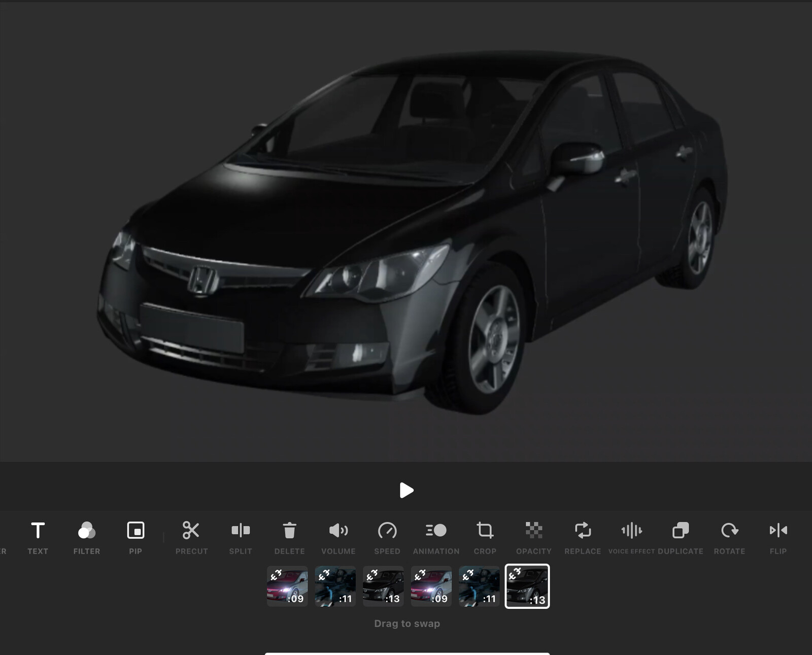Duplicate the selected clip

tap(681, 538)
